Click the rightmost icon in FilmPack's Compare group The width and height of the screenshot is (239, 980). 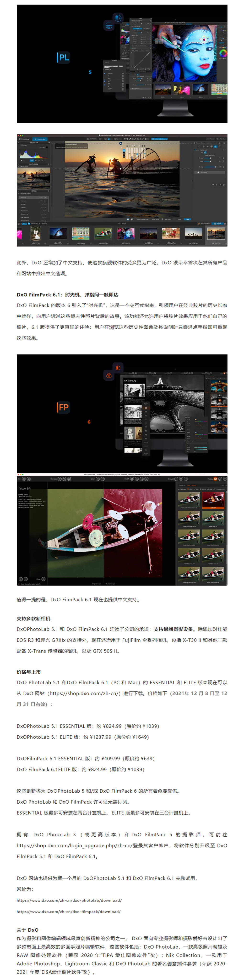[x=69, y=479]
